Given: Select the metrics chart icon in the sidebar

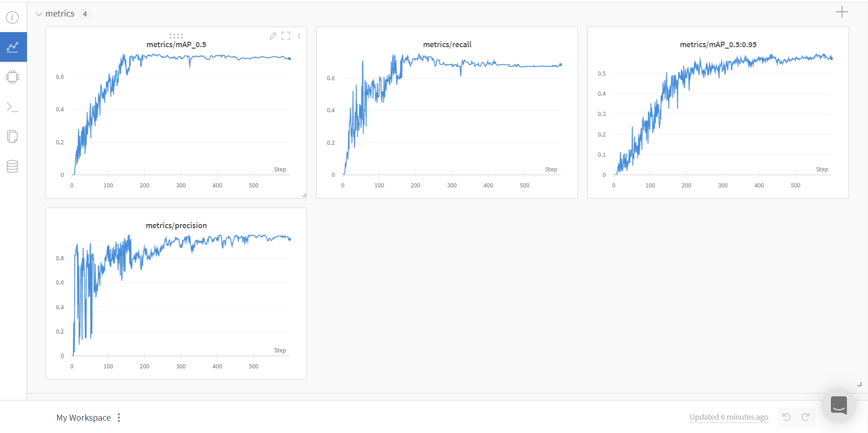Looking at the screenshot, I should click(x=13, y=46).
